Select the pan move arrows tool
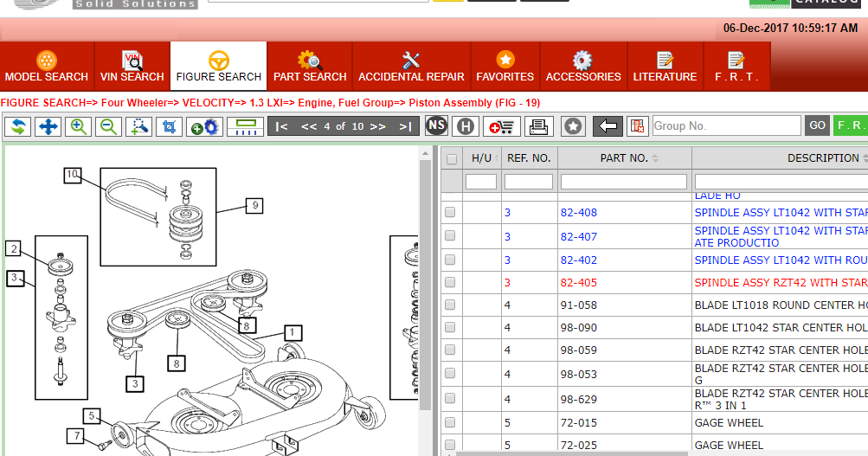Screen dimensions: 868x456 pos(48,126)
